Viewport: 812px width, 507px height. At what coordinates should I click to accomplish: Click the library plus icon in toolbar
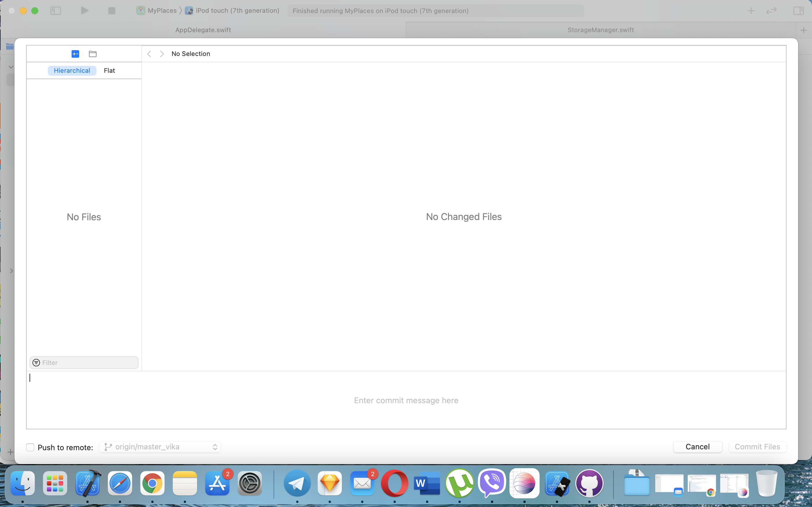pyautogui.click(x=751, y=11)
